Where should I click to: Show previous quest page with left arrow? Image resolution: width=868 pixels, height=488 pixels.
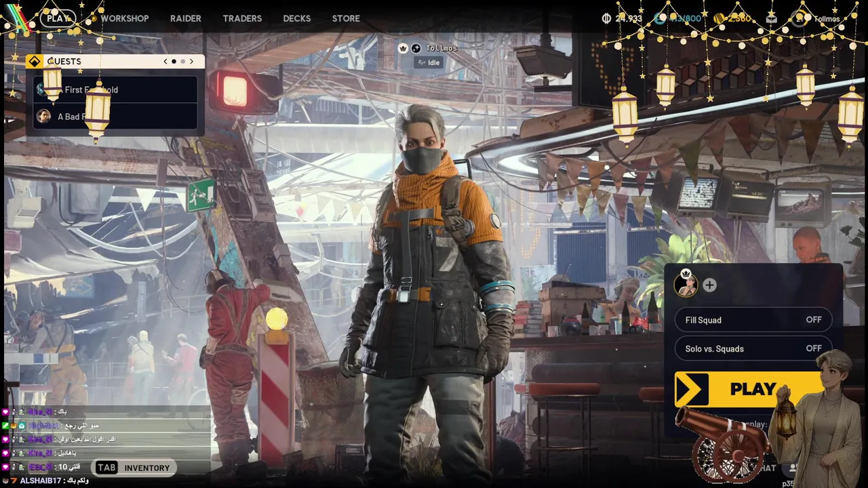[x=165, y=61]
